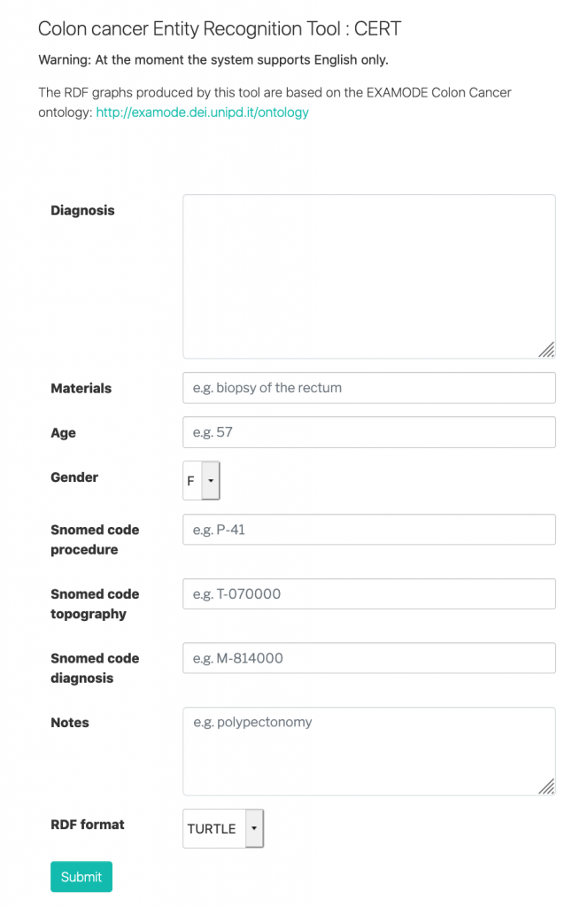Select the Age input field
The width and height of the screenshot is (588, 907).
[369, 432]
